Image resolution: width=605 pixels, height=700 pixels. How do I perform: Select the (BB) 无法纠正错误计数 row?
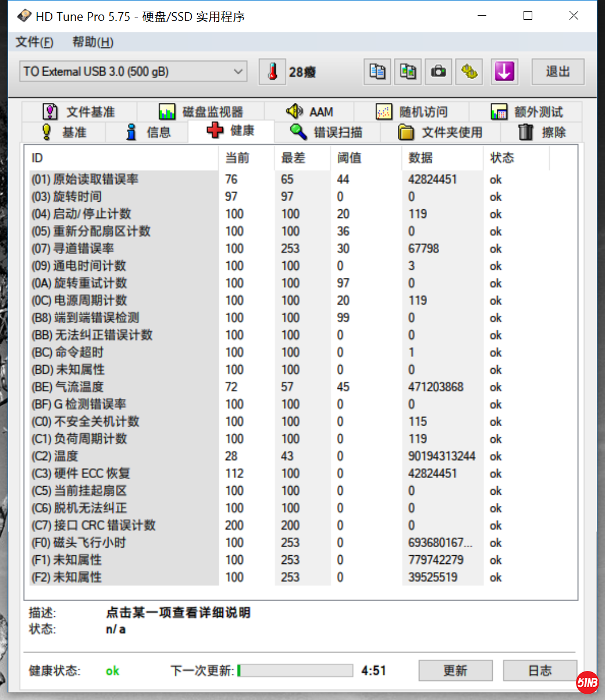pos(289,335)
